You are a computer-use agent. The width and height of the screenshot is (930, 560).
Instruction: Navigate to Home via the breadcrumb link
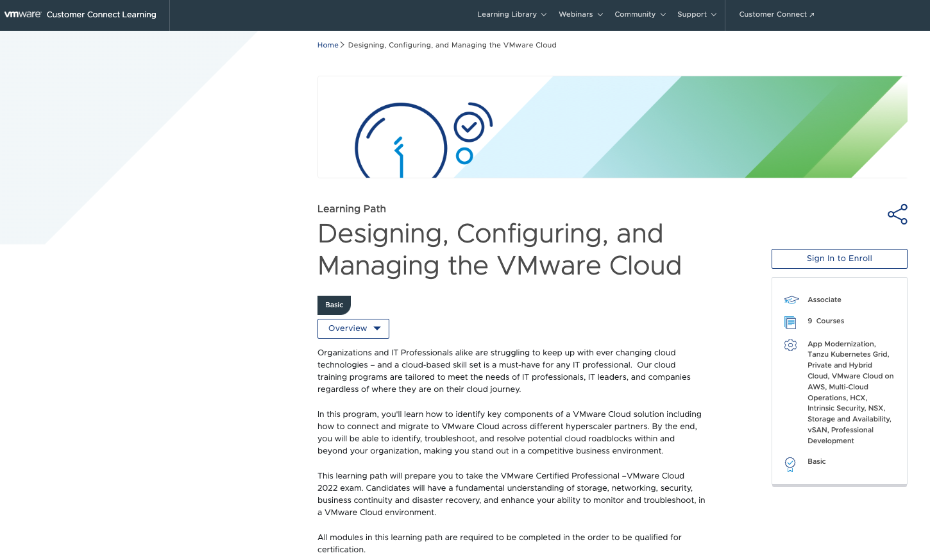click(x=328, y=45)
